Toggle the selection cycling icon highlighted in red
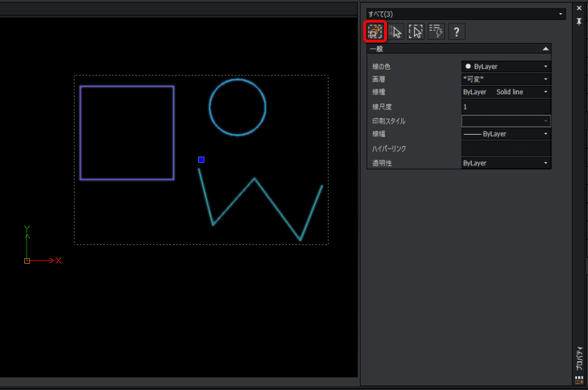Viewport: 588px width, 390px height. point(375,32)
